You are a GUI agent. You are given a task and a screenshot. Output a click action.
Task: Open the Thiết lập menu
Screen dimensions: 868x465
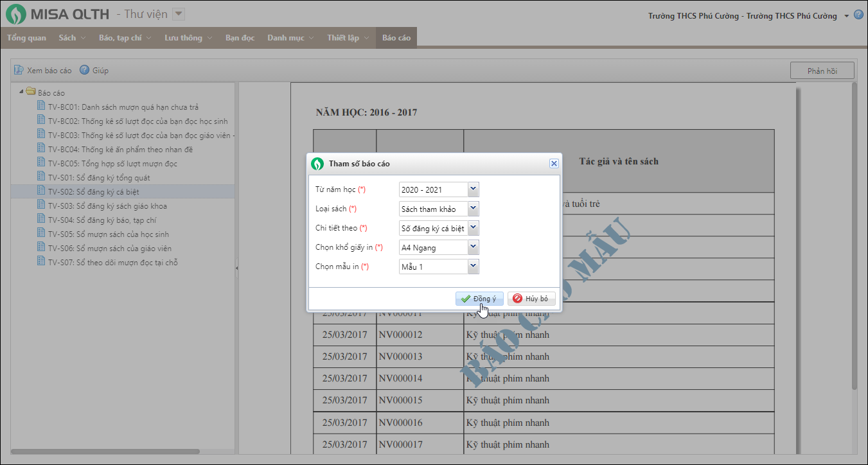348,38
